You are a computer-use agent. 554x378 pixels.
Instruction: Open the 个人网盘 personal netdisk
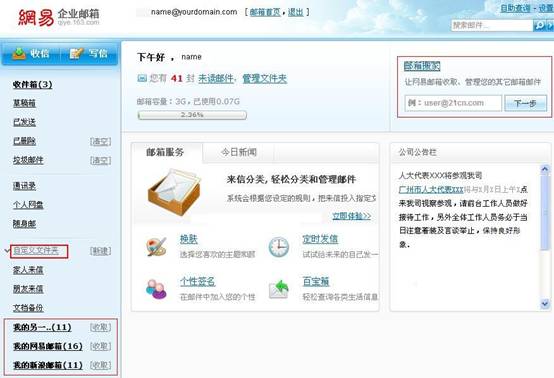(x=28, y=205)
